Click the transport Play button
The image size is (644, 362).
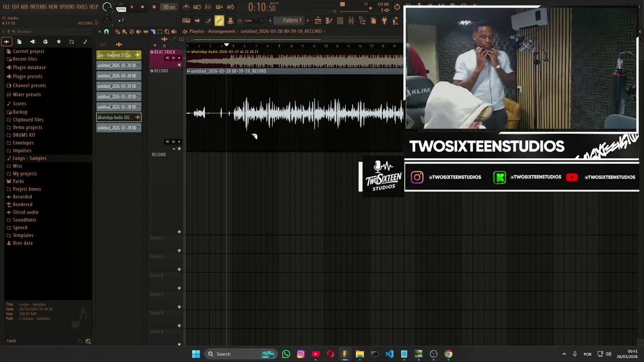point(132,7)
